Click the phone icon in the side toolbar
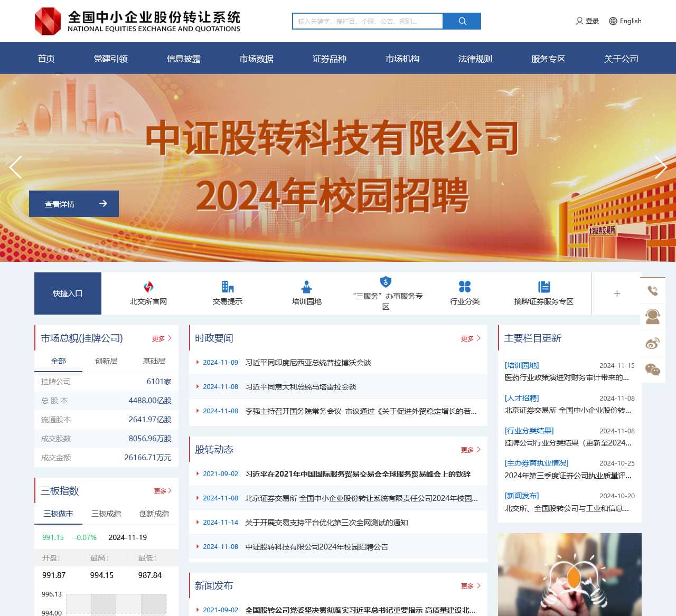The image size is (676, 616). pos(653,290)
